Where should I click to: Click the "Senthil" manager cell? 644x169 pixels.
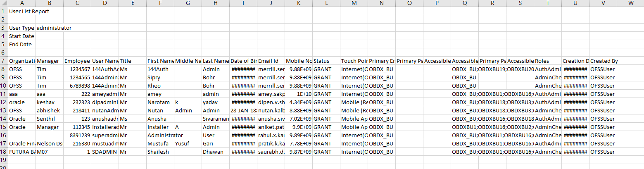49,119
